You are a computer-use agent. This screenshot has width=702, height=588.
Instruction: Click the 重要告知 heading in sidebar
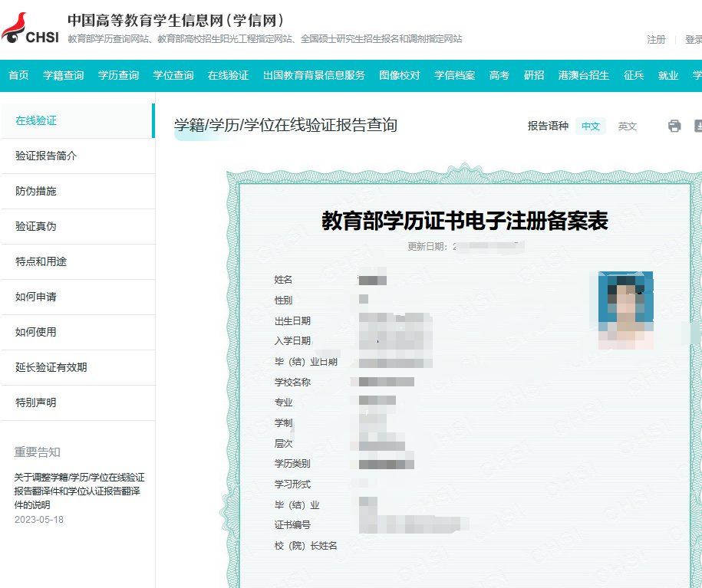[x=37, y=452]
